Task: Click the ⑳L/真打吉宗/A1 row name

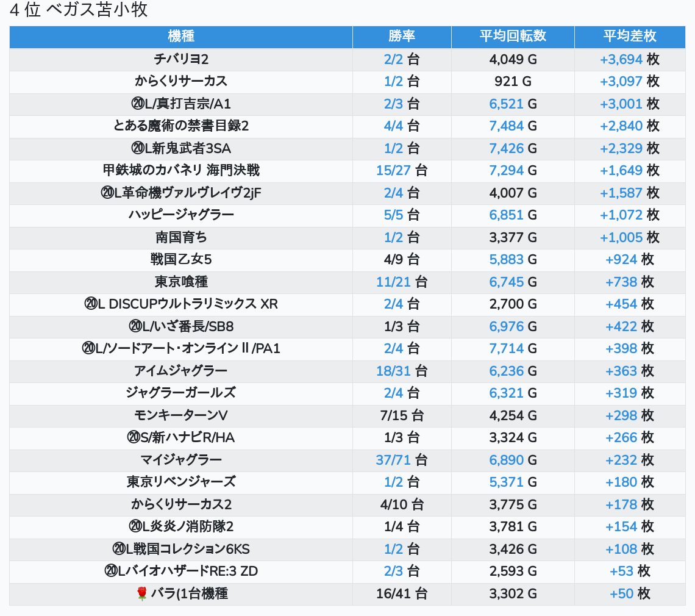Action: click(181, 104)
